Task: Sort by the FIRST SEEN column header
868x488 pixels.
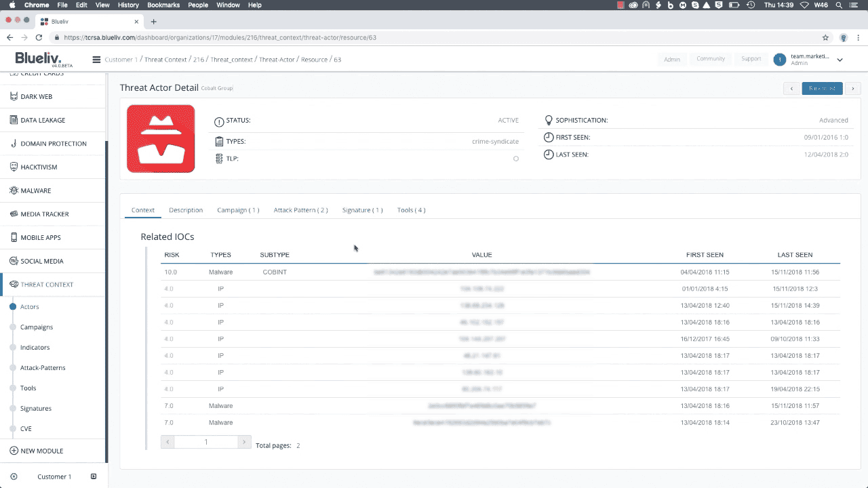Action: pos(705,255)
